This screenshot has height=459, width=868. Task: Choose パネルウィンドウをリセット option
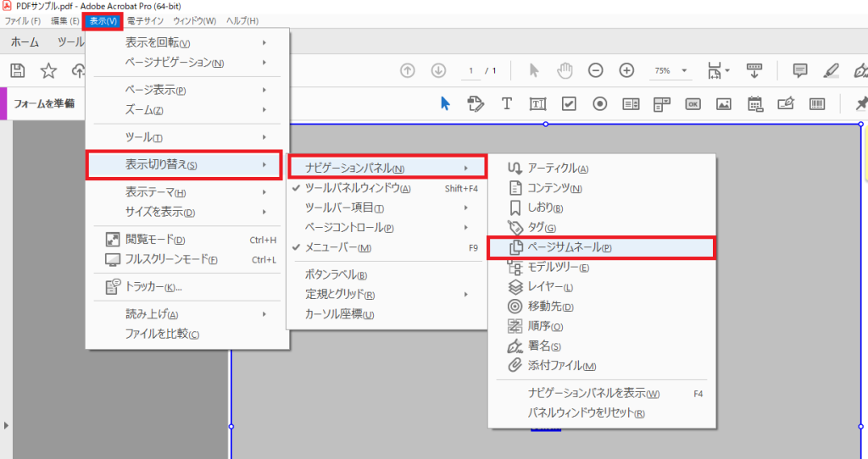[x=601, y=413]
